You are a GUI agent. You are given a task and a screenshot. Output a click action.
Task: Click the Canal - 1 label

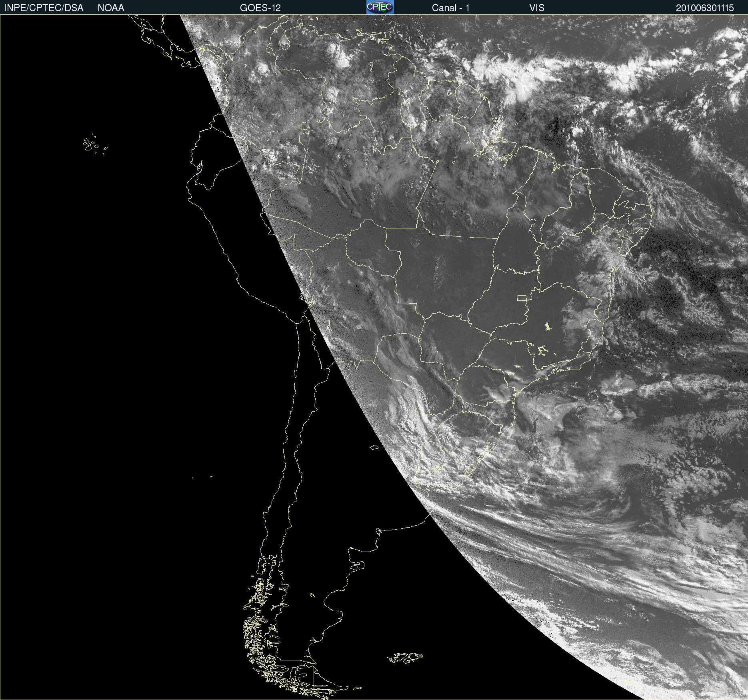click(451, 8)
